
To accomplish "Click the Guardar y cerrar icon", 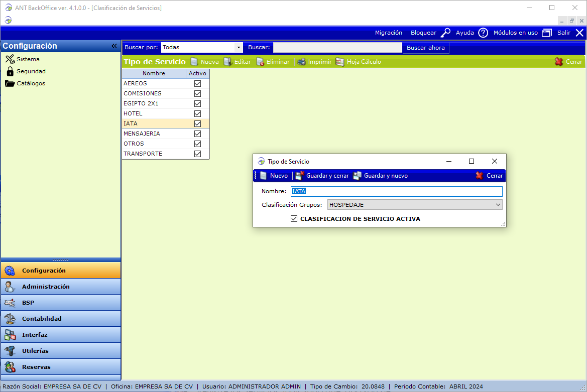I will pos(300,176).
